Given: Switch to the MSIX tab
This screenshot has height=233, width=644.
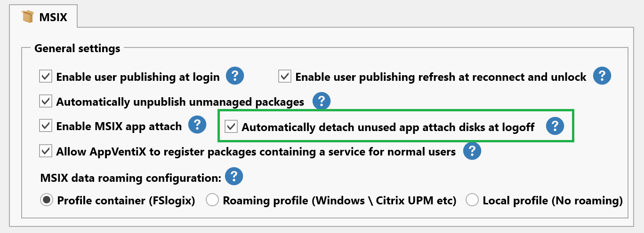Looking at the screenshot, I should click(x=53, y=18).
